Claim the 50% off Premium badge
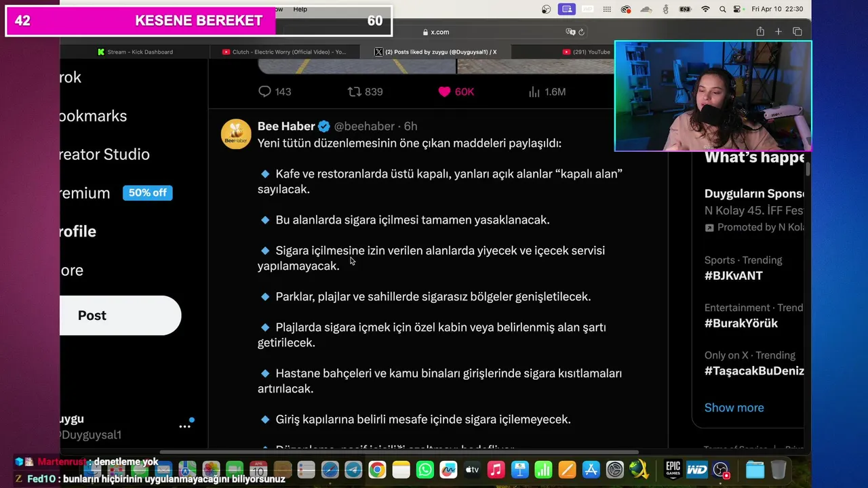 coord(147,192)
